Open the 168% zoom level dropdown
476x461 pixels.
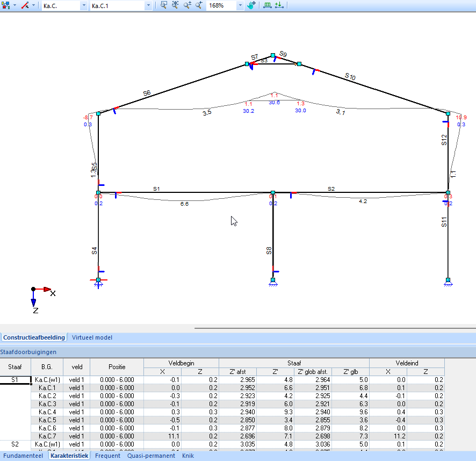(240, 5)
